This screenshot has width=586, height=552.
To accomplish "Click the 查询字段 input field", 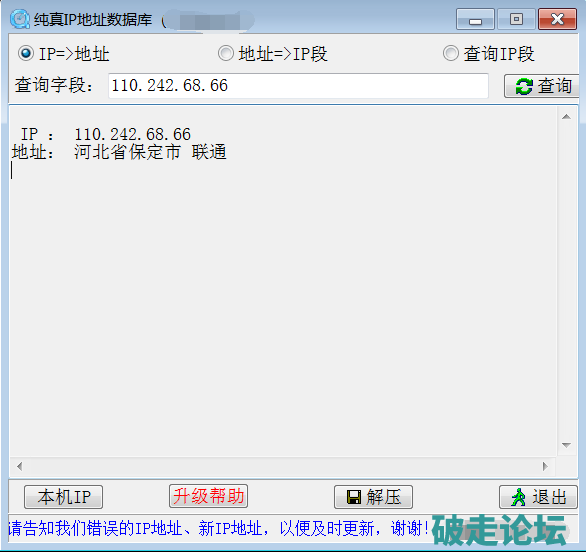I will (x=298, y=86).
